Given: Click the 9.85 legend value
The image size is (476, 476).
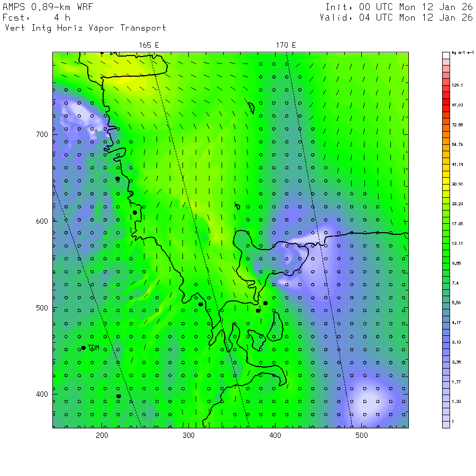Looking at the screenshot, I should pyautogui.click(x=456, y=263).
